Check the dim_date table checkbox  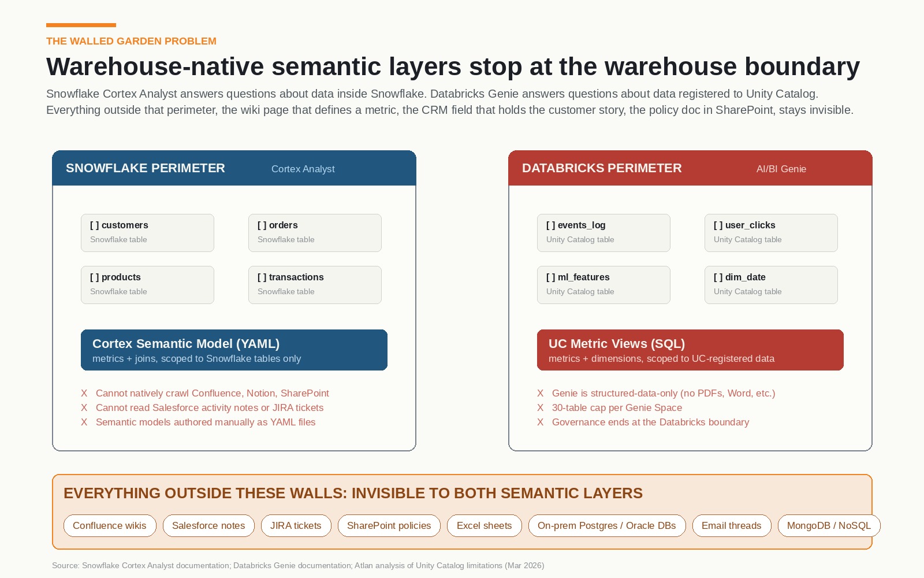tap(718, 277)
